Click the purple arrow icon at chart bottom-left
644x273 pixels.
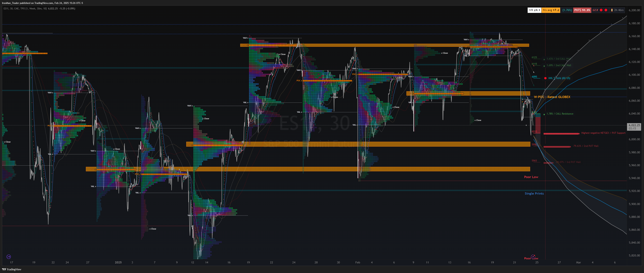click(x=9, y=256)
